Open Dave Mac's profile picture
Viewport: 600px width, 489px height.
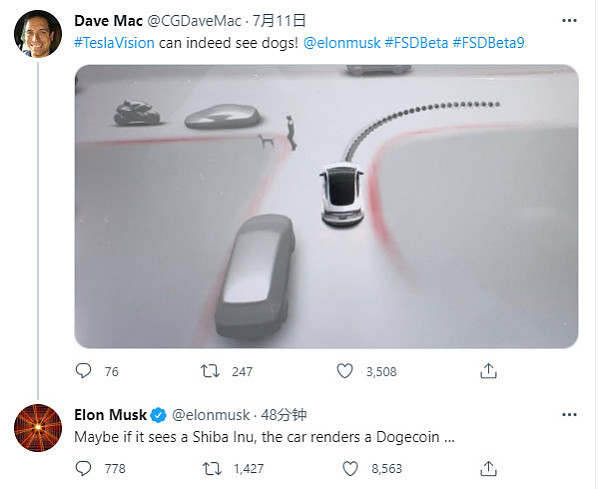34,37
